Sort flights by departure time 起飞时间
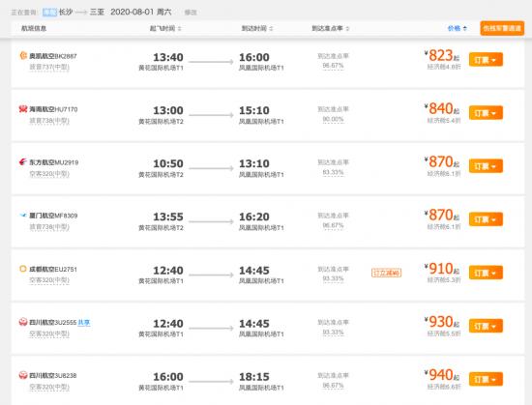This screenshot has width=532, height=405. click(x=165, y=28)
